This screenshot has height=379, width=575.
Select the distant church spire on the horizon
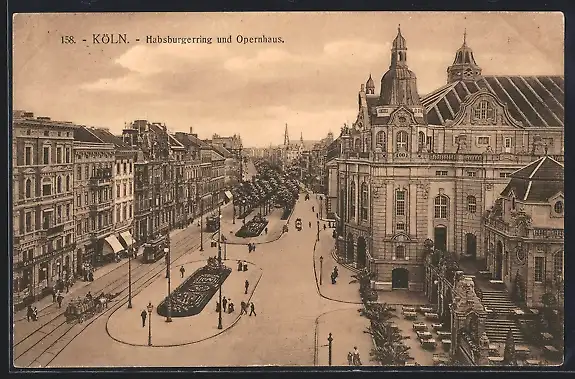pyautogui.click(x=286, y=135)
